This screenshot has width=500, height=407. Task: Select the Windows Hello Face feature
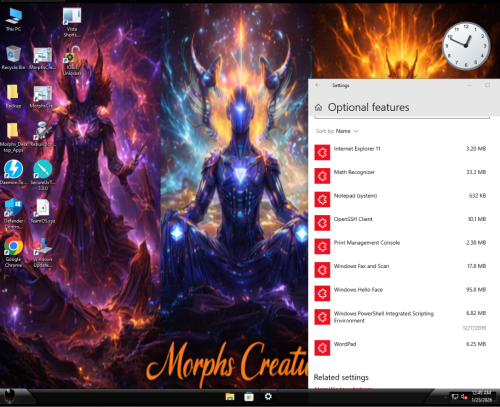[400, 293]
